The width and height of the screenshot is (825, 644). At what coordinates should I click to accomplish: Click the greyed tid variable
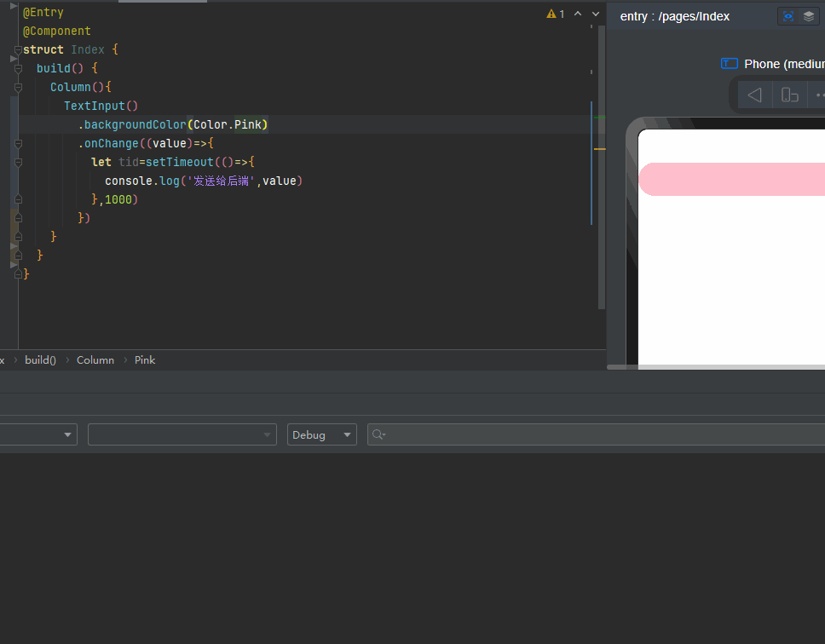129,162
